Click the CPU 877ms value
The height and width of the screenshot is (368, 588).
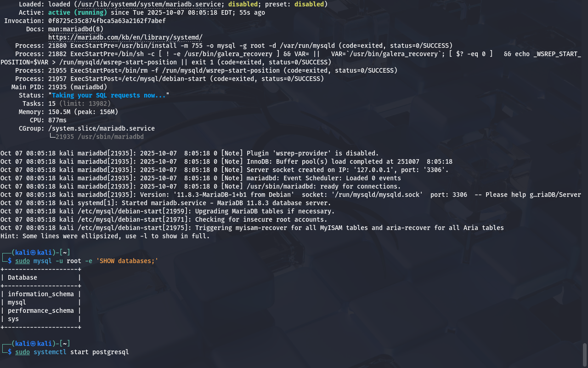click(57, 120)
